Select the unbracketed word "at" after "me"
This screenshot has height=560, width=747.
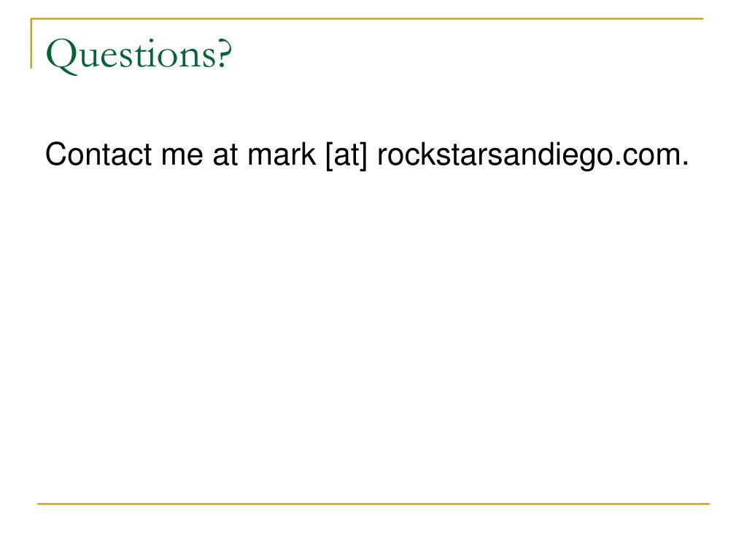coord(225,157)
